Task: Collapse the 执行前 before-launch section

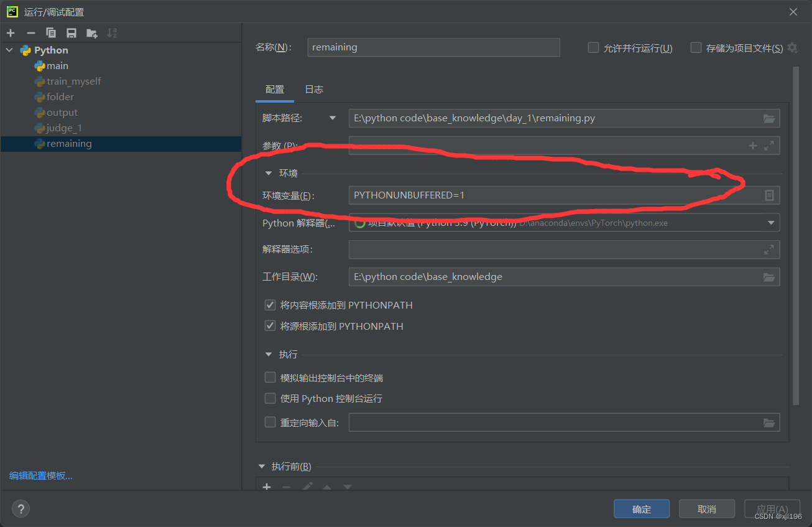Action: click(x=261, y=467)
